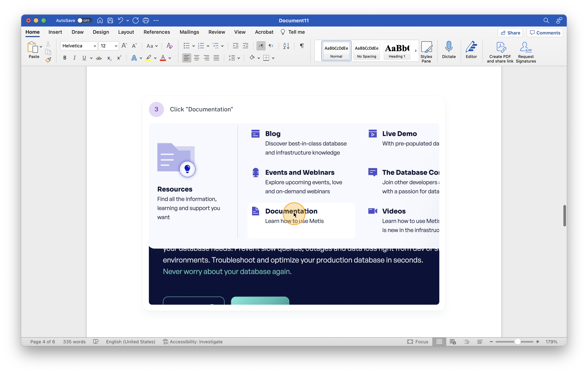The width and height of the screenshot is (588, 374).
Task: Click the Shading paint bucket icon
Action: point(252,58)
